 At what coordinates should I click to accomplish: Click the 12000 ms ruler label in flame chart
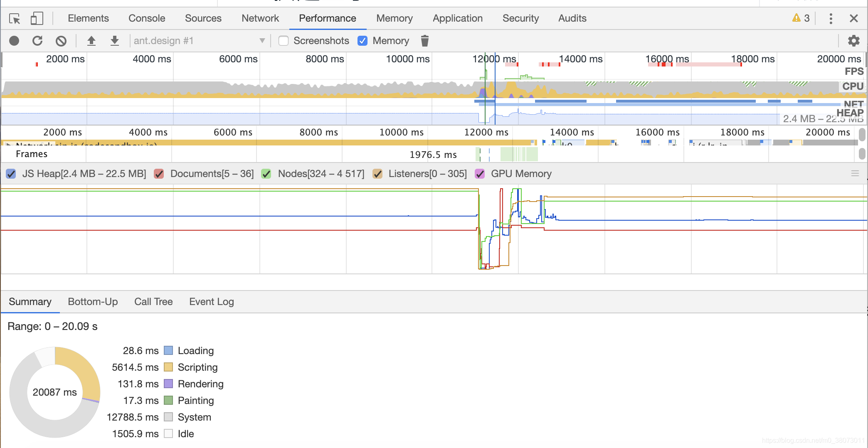coord(486,132)
